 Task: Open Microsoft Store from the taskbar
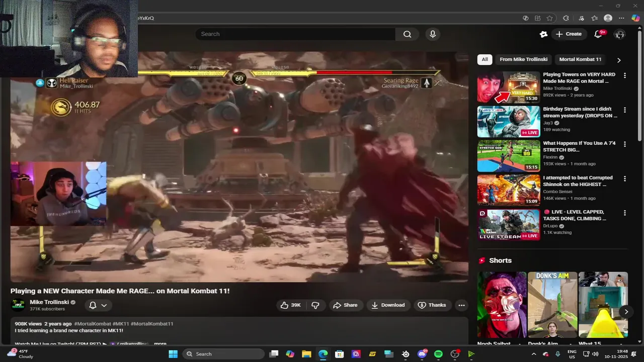point(340,354)
